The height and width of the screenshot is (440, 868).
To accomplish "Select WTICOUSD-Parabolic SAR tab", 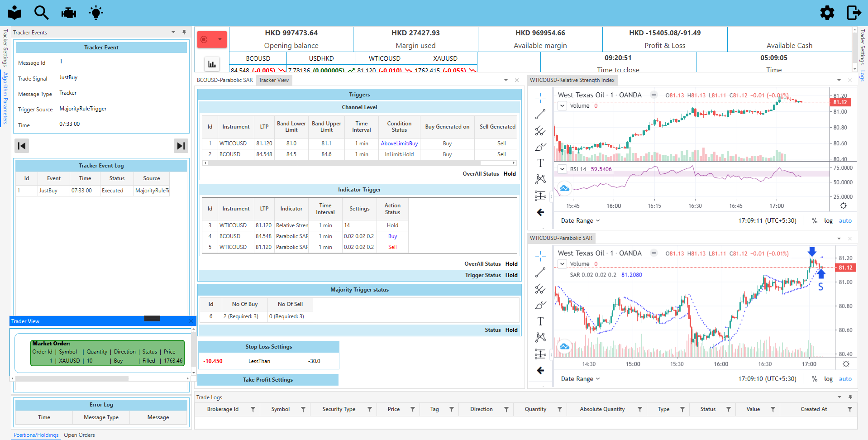I will coord(561,238).
